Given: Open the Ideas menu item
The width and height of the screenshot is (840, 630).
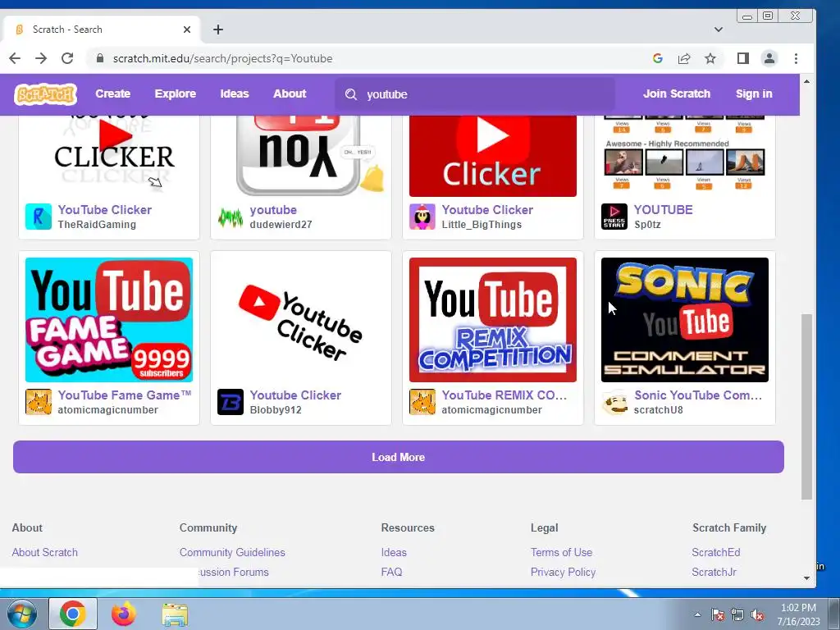Looking at the screenshot, I should pos(235,94).
